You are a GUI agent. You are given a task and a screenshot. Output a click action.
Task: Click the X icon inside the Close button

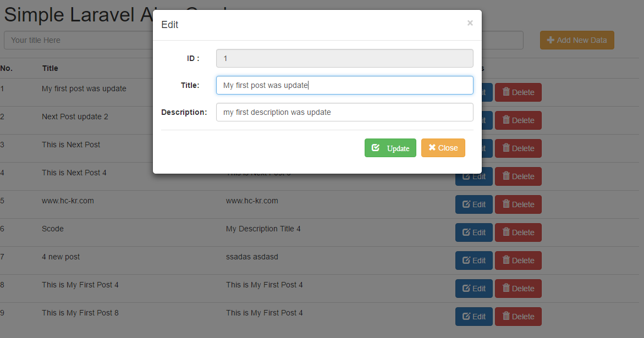(x=433, y=147)
